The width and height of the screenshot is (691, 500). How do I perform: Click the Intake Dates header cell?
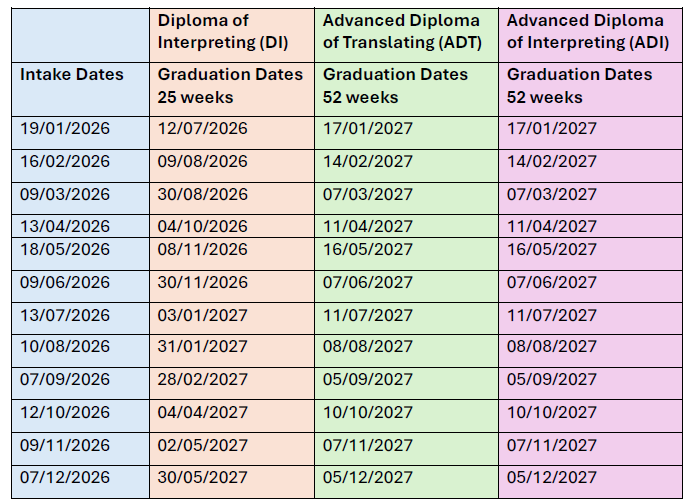72,75
